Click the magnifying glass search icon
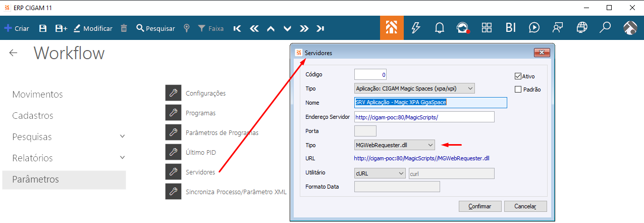The width and height of the screenshot is (644, 223). point(605,28)
